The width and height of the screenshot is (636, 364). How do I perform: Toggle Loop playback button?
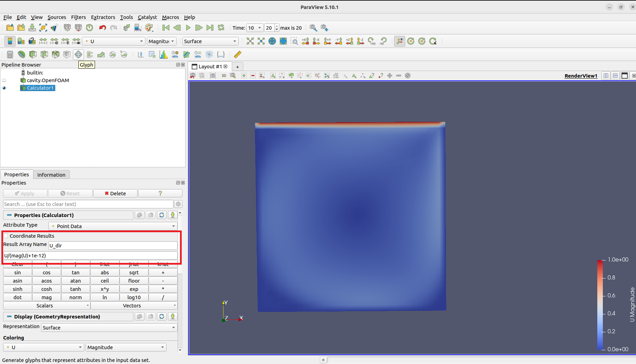pos(221,28)
